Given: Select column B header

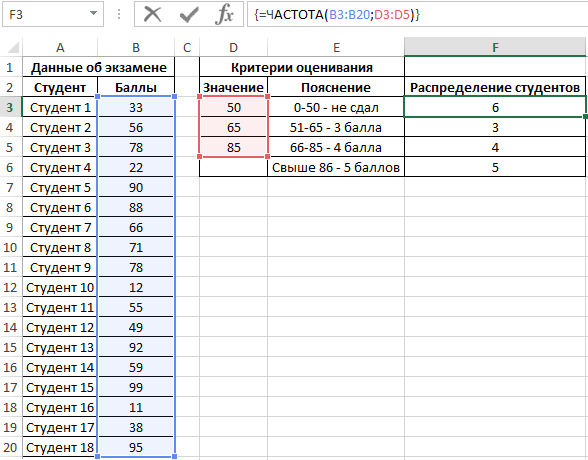Looking at the screenshot, I should (x=136, y=47).
